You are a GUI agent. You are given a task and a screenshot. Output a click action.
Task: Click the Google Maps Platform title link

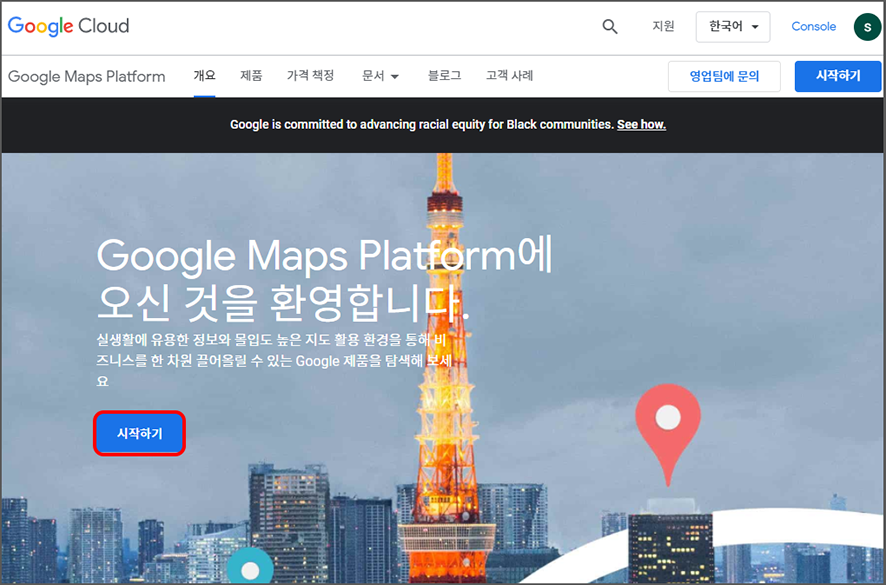point(87,77)
